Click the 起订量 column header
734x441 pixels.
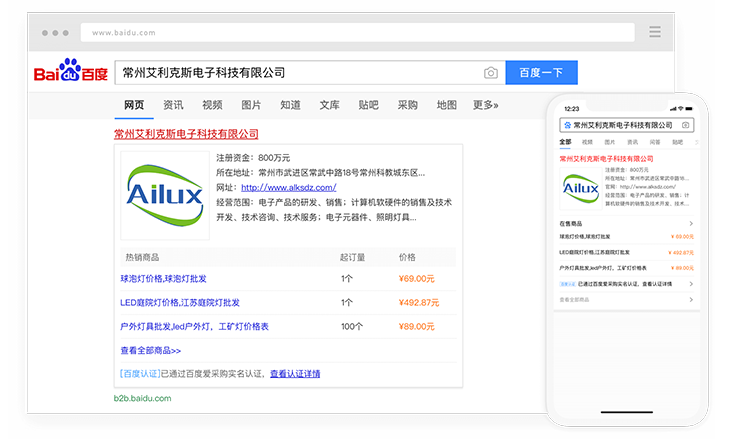click(352, 257)
